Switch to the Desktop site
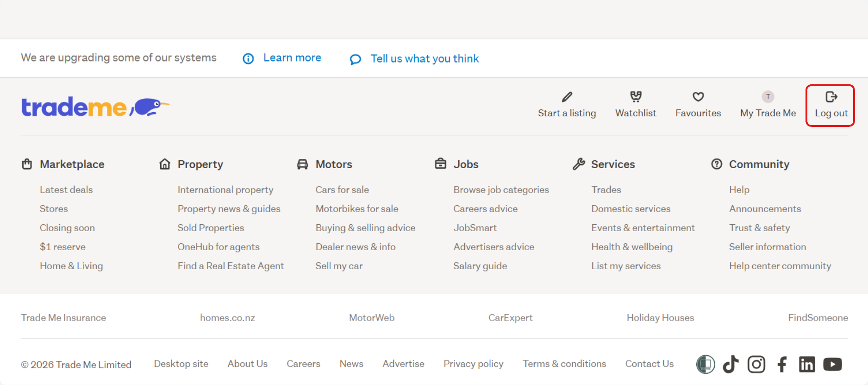868x385 pixels. click(181, 364)
